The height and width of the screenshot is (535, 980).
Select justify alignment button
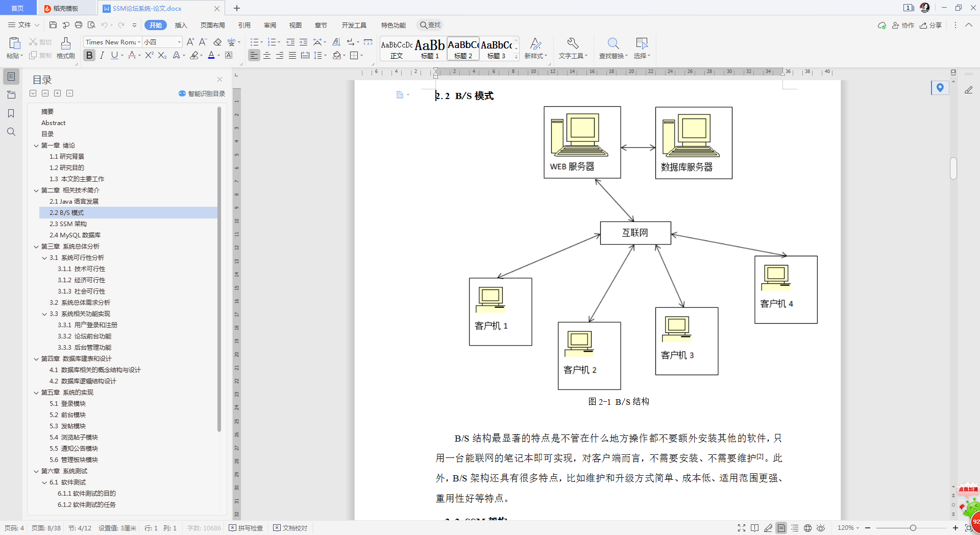pos(292,55)
